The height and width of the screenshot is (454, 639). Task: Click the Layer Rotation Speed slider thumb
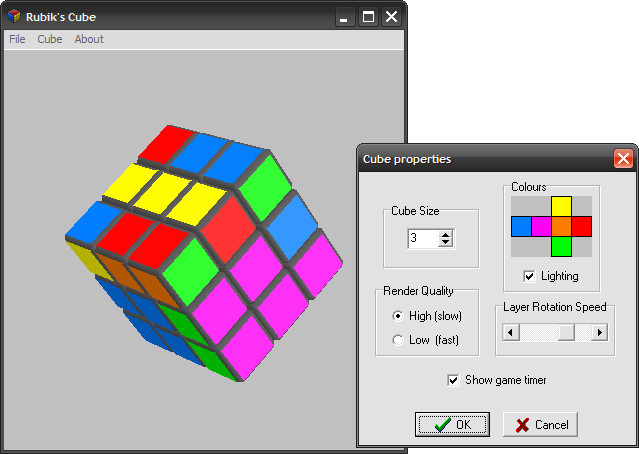coord(566,333)
